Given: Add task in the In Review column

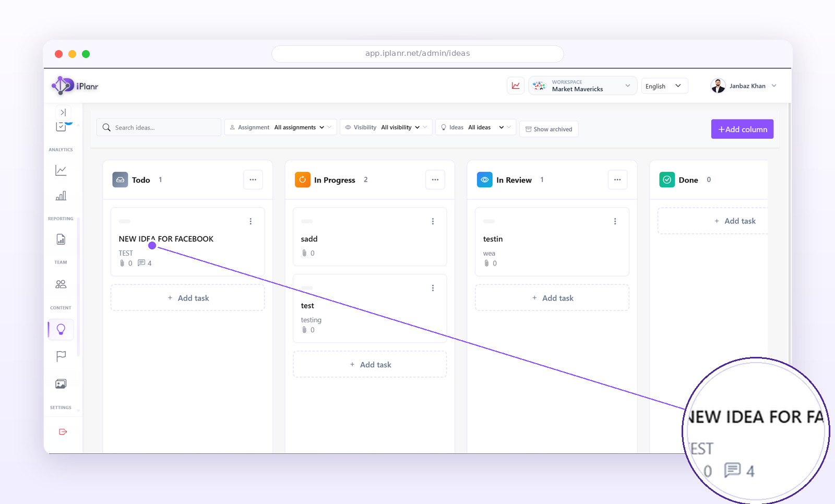Looking at the screenshot, I should [552, 298].
